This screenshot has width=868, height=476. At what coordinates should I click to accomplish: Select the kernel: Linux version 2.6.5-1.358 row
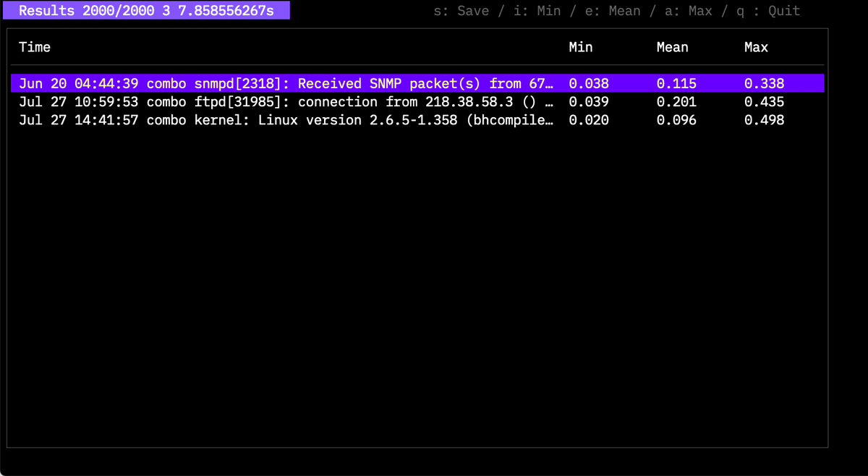coord(418,120)
